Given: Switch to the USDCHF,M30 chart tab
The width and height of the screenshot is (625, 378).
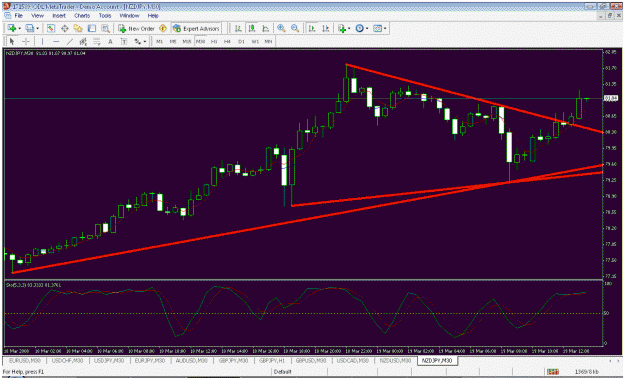Looking at the screenshot, I should (68, 360).
